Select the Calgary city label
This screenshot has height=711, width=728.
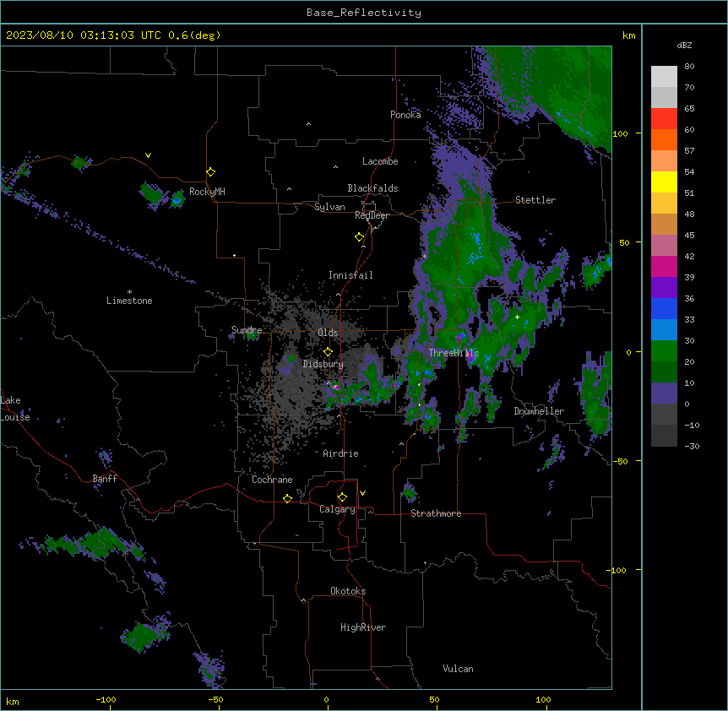(337, 509)
